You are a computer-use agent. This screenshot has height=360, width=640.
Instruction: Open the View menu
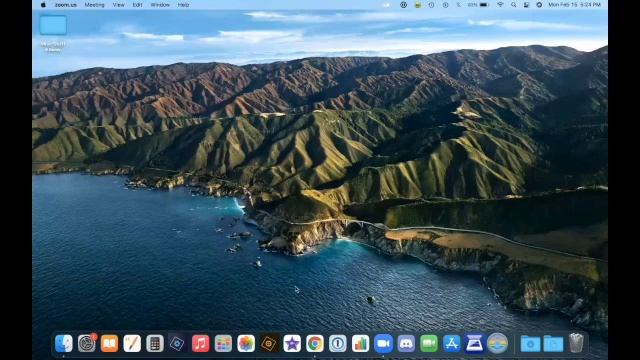pos(118,5)
